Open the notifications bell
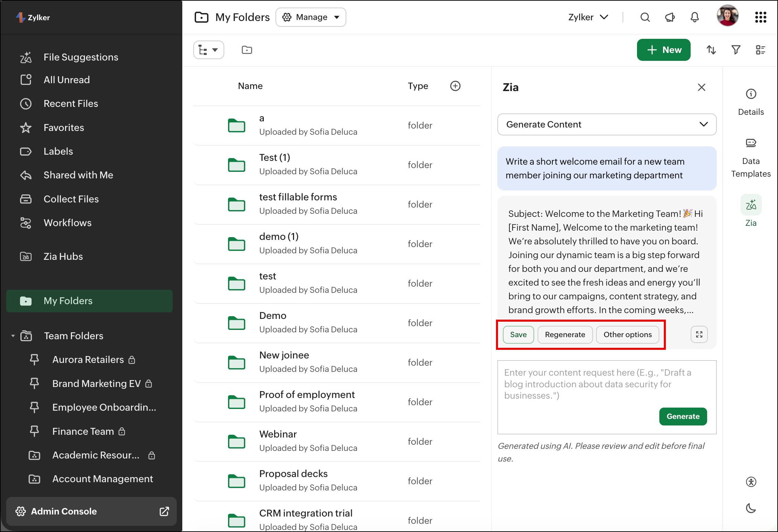 pyautogui.click(x=694, y=17)
